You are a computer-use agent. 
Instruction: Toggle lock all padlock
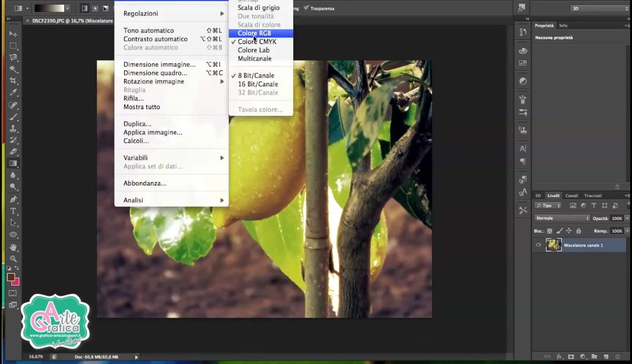tap(578, 231)
